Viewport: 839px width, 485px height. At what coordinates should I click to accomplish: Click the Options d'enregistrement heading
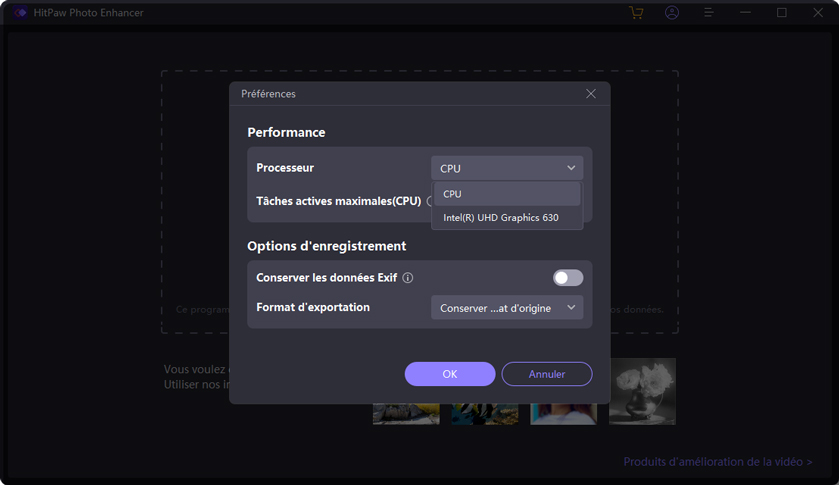click(326, 246)
